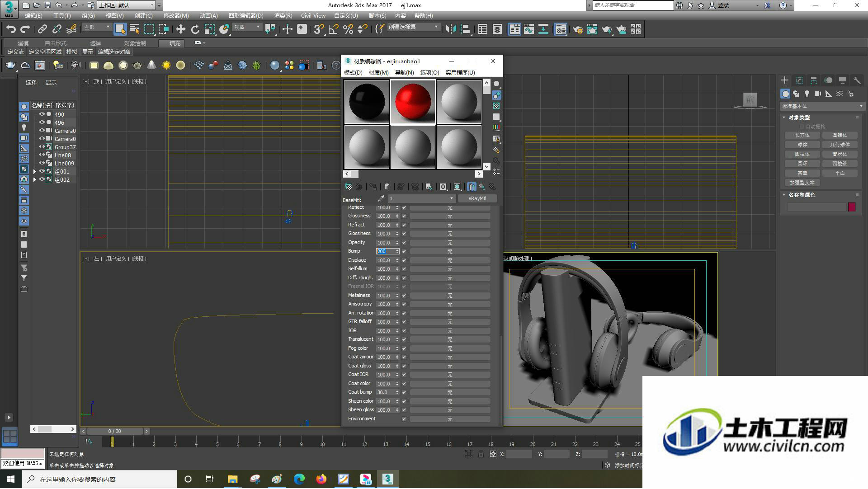Uncheck the Displace map enable checkbox
868x489 pixels.
404,260
